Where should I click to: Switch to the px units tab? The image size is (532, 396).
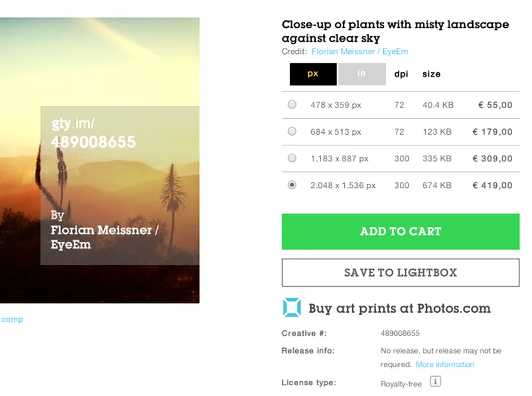pyautogui.click(x=313, y=74)
